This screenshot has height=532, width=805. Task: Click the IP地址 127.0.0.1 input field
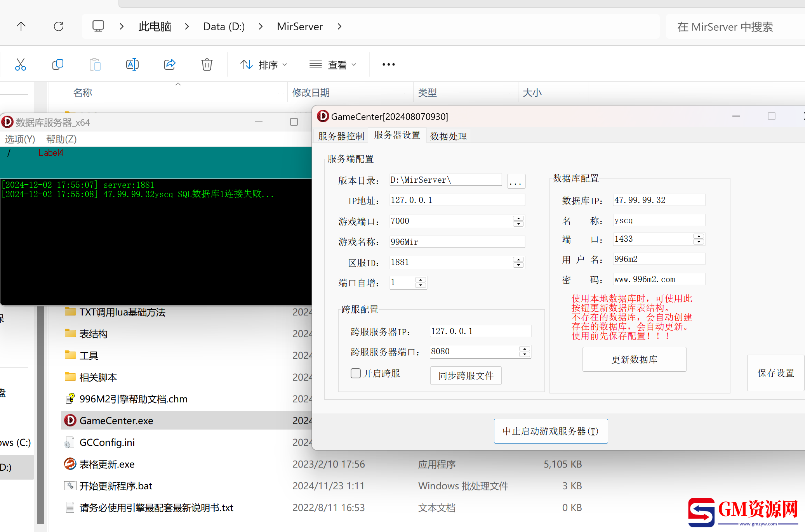coord(457,200)
